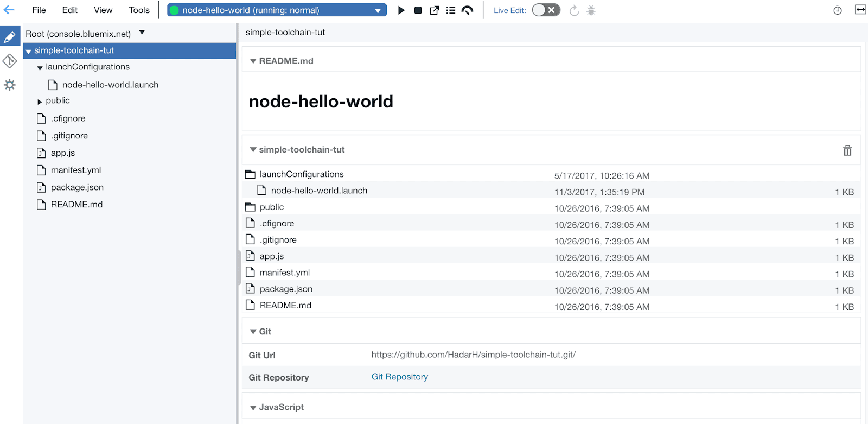Image resolution: width=868 pixels, height=424 pixels.
Task: Collapse the JavaScript section
Action: point(253,407)
